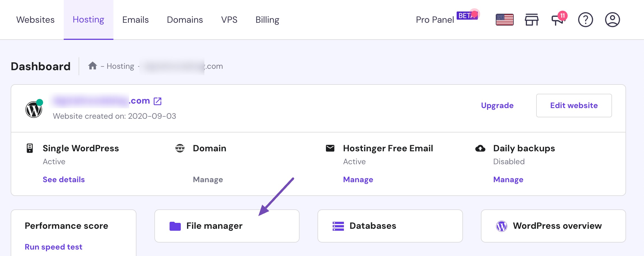This screenshot has width=644, height=256.
Task: Open the store marketplace icon
Action: (531, 20)
